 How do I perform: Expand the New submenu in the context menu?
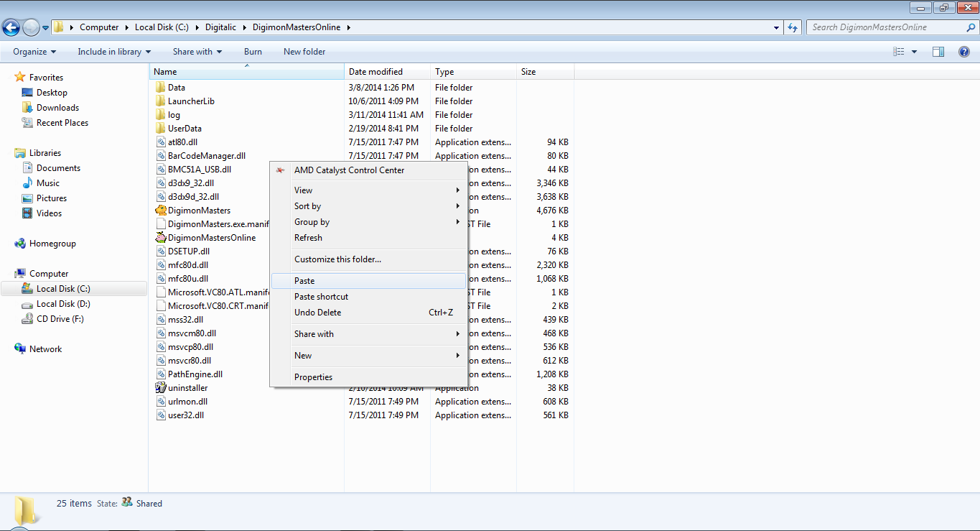pyautogui.click(x=368, y=356)
